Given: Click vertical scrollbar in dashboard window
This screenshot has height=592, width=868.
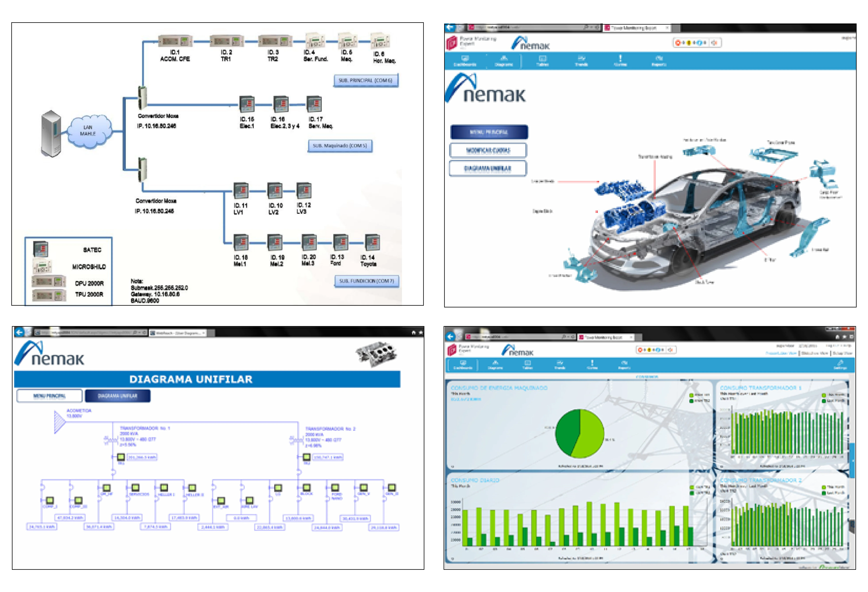Looking at the screenshot, I should [852, 461].
